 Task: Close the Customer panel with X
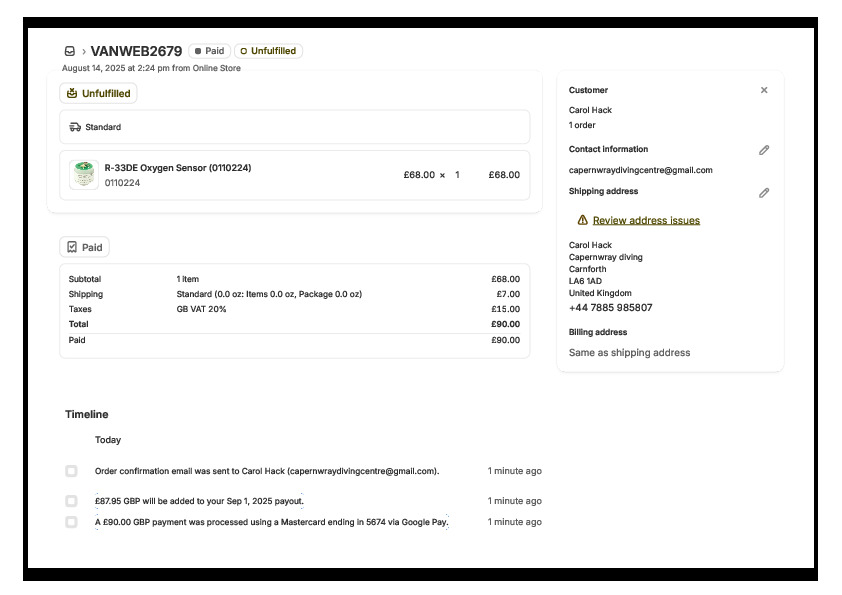[764, 90]
